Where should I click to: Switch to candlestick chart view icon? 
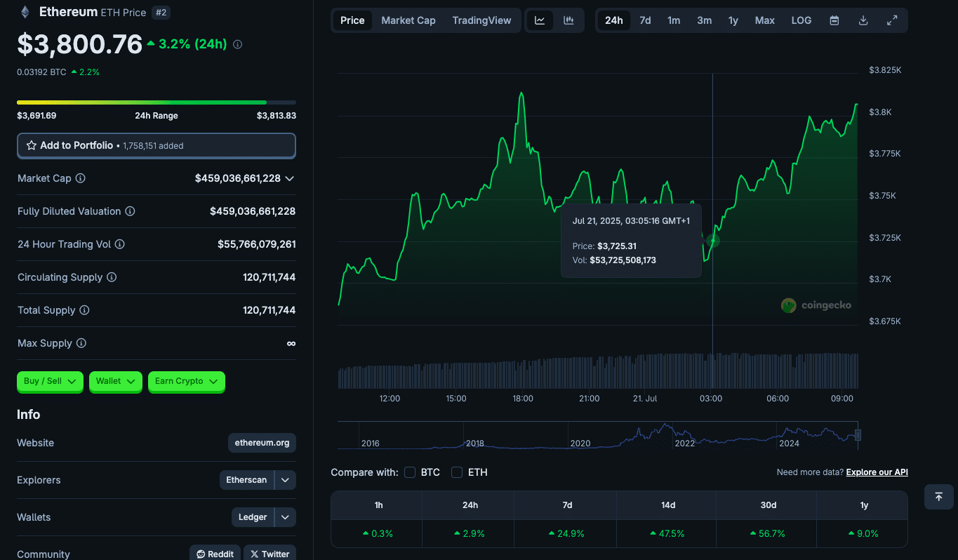click(568, 20)
